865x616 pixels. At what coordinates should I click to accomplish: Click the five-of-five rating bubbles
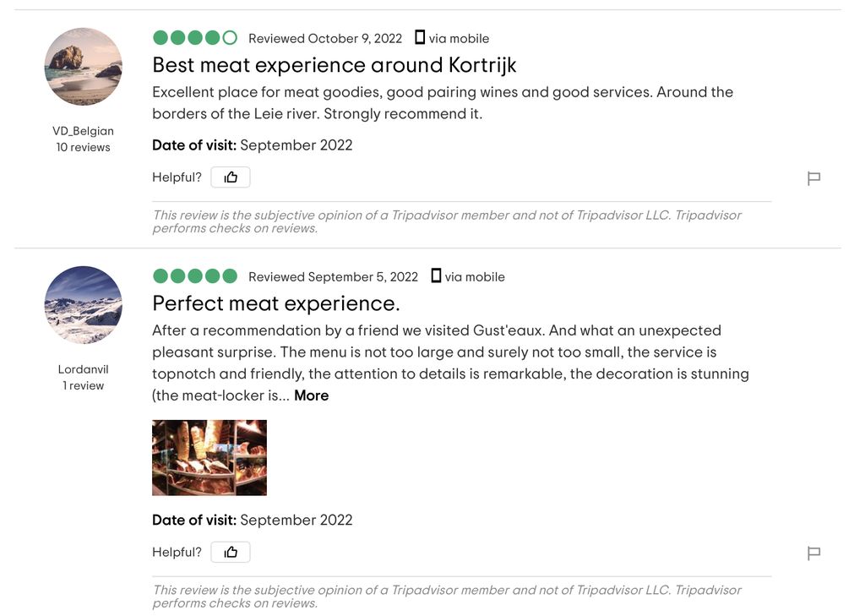point(195,276)
